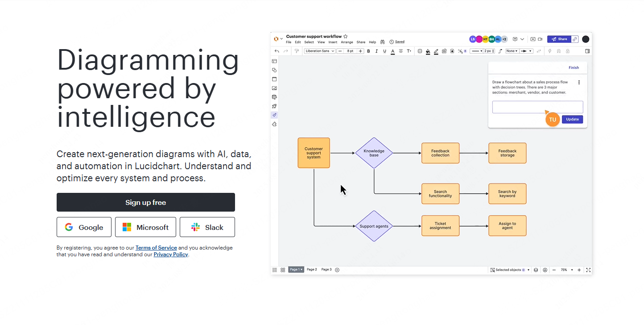Open the Shapes panel in left sidebar
Screen dimensions: 644x325
tap(274, 70)
